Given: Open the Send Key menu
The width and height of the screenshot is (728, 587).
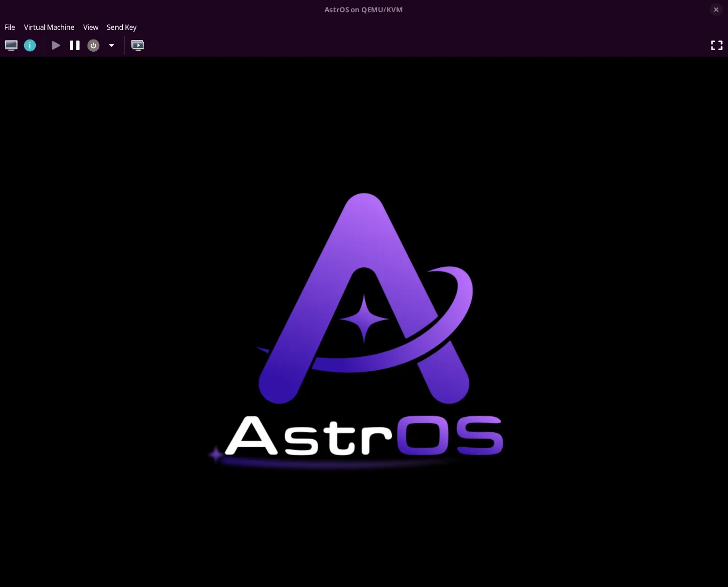Looking at the screenshot, I should (122, 27).
